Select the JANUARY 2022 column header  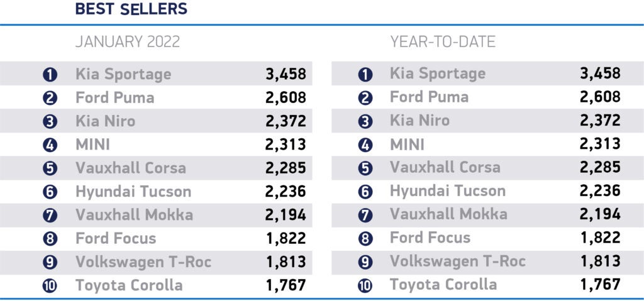click(x=128, y=42)
